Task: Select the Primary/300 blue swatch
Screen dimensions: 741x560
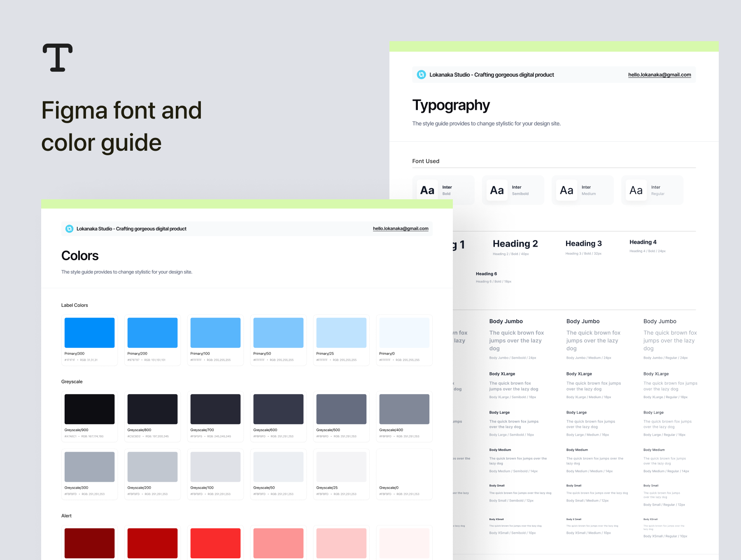Action: [x=89, y=332]
